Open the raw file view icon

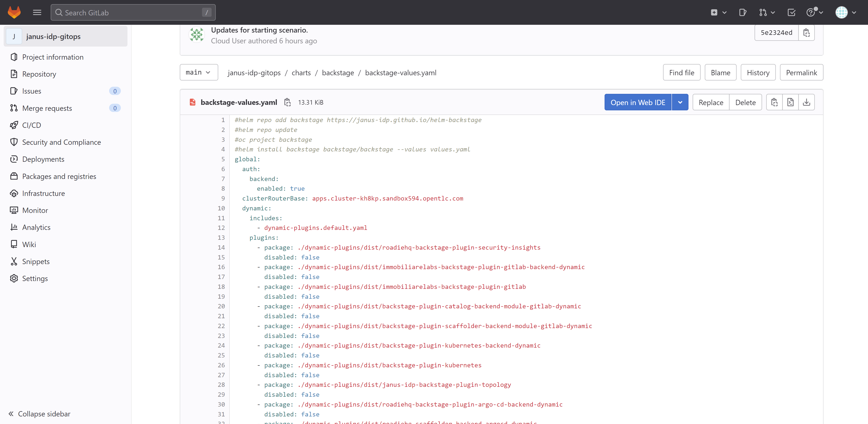click(x=790, y=102)
